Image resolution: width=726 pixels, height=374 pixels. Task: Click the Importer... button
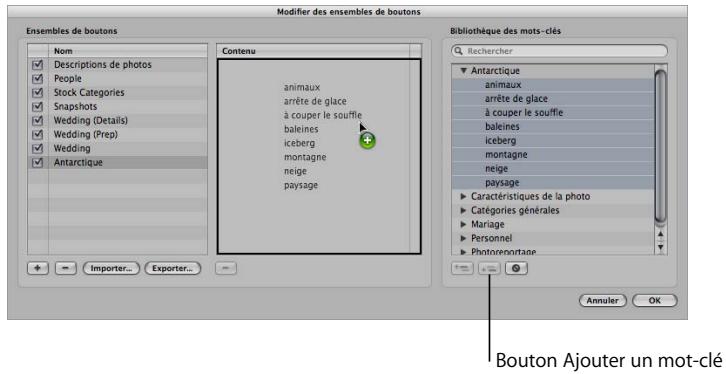coord(111,268)
